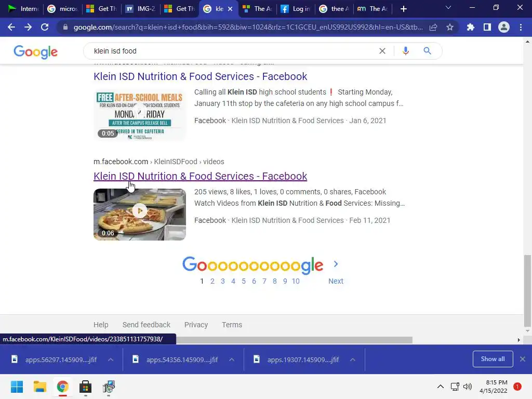Open the Help footer link
Viewport: 532px width, 399px height.
(101, 325)
